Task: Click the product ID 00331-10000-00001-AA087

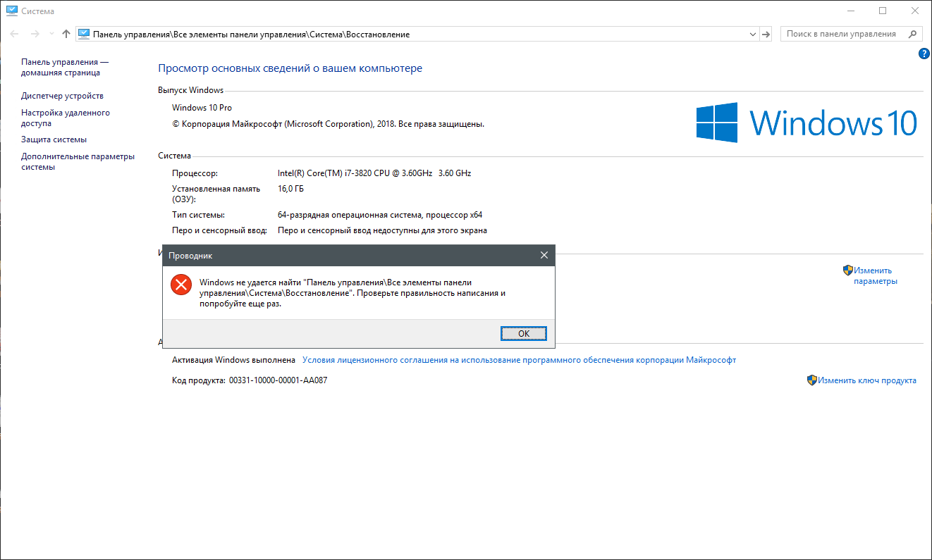Action: (x=278, y=380)
